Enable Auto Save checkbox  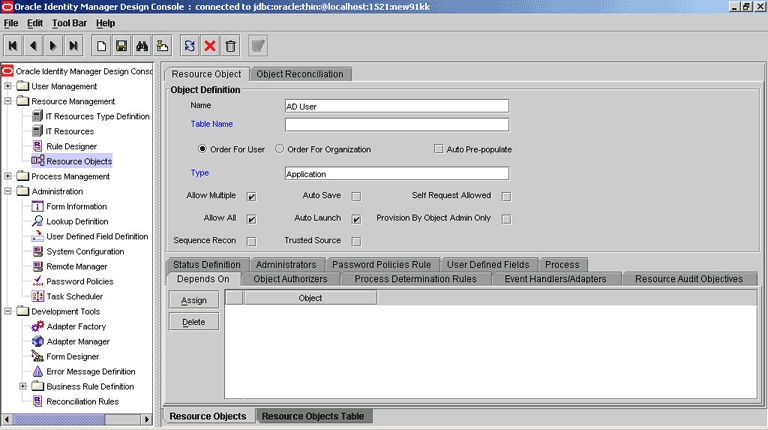[357, 196]
